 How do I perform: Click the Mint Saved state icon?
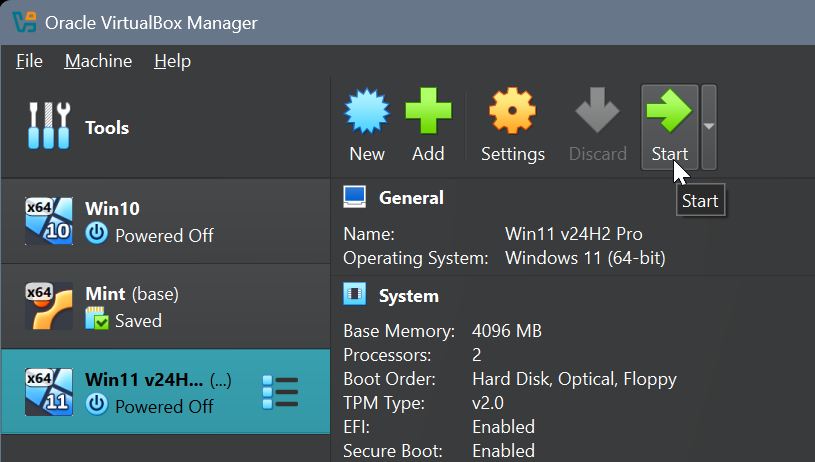point(97,319)
